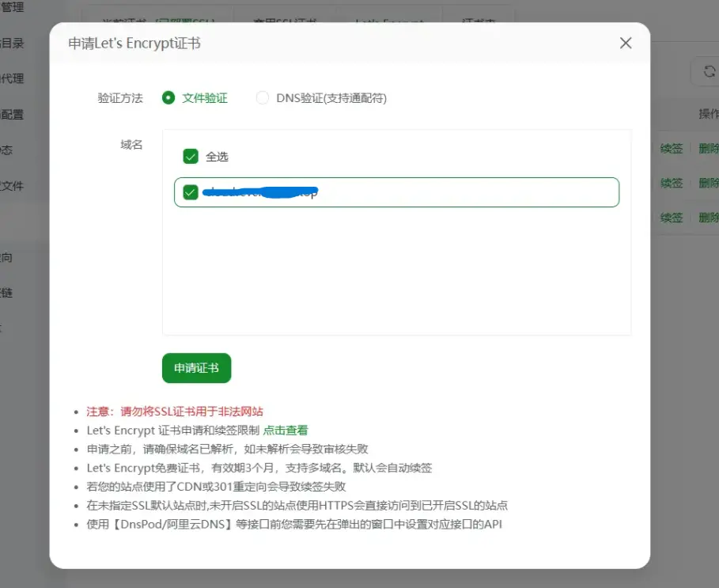Click note about 未指定SSL默认站点
Image resolution: width=719 pixels, height=588 pixels.
[x=297, y=506]
